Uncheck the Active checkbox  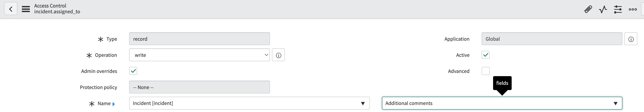point(485,55)
